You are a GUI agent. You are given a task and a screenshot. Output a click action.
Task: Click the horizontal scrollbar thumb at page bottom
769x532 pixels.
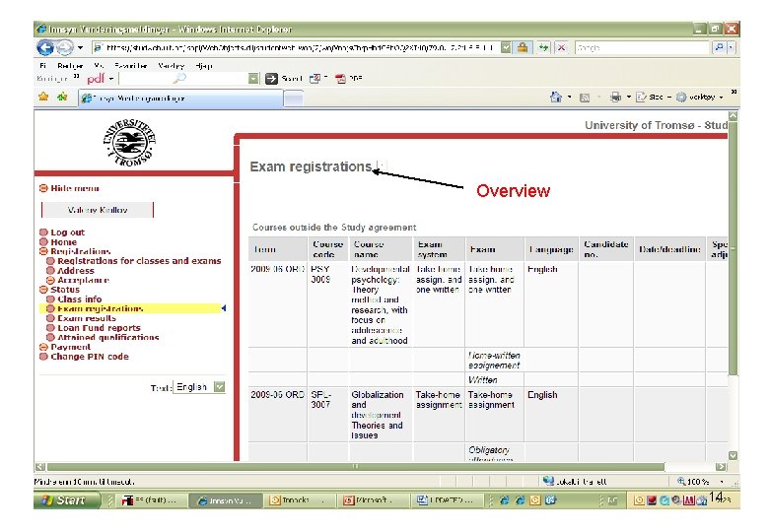click(355, 467)
